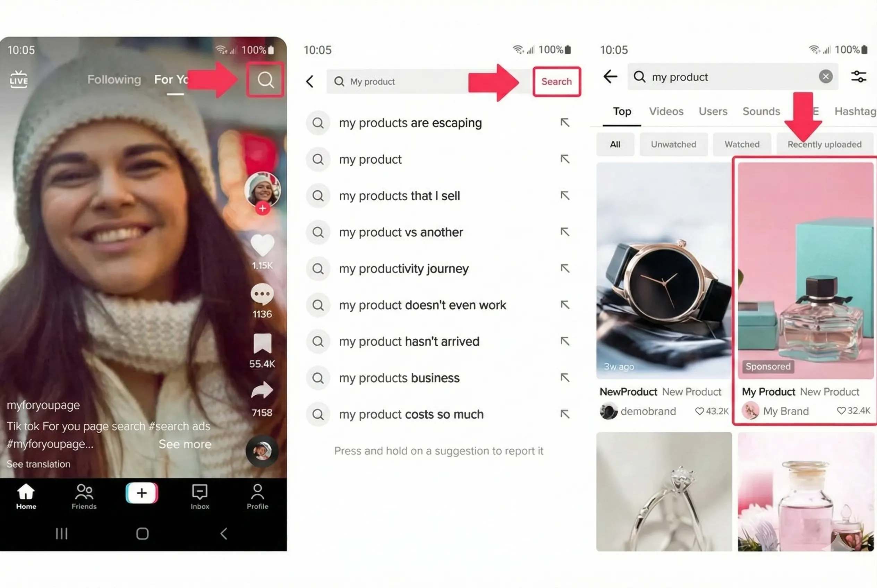Viewport: 877px width, 588px height.
Task: Tap See more on the caption
Action: pos(185,444)
